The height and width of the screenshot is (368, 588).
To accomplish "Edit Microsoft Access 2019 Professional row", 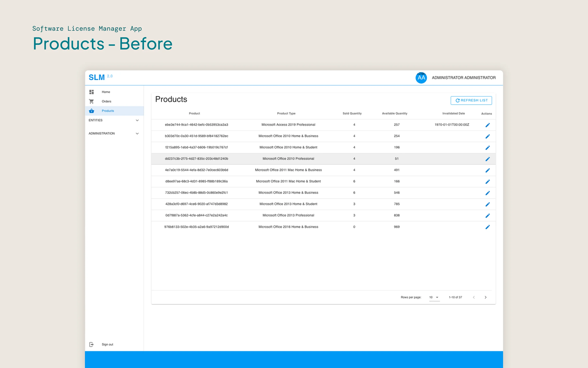I will pos(487,125).
